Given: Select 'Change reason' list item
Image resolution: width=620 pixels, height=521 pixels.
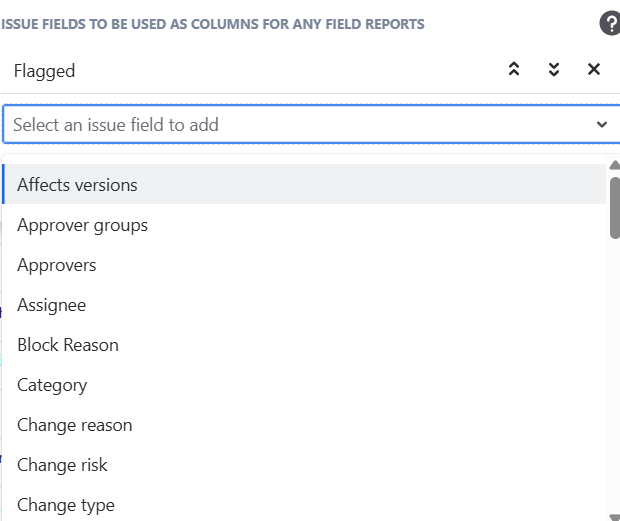Looking at the screenshot, I should click(74, 425).
